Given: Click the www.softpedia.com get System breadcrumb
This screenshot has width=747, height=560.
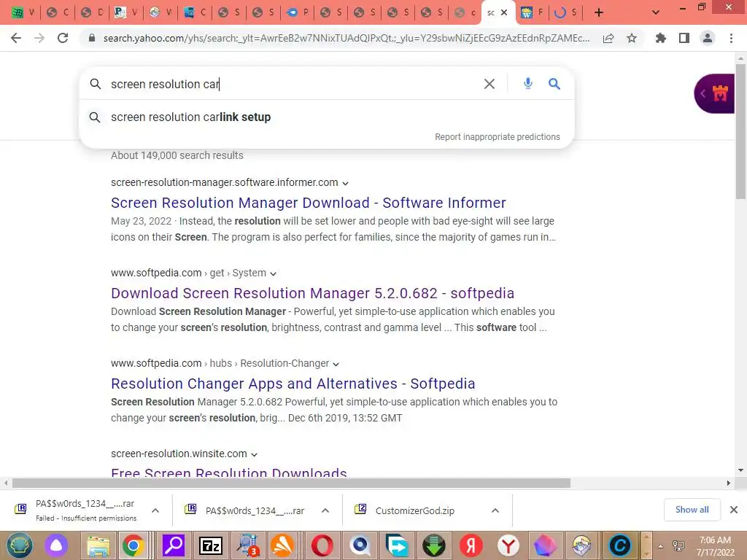Looking at the screenshot, I should (189, 273).
